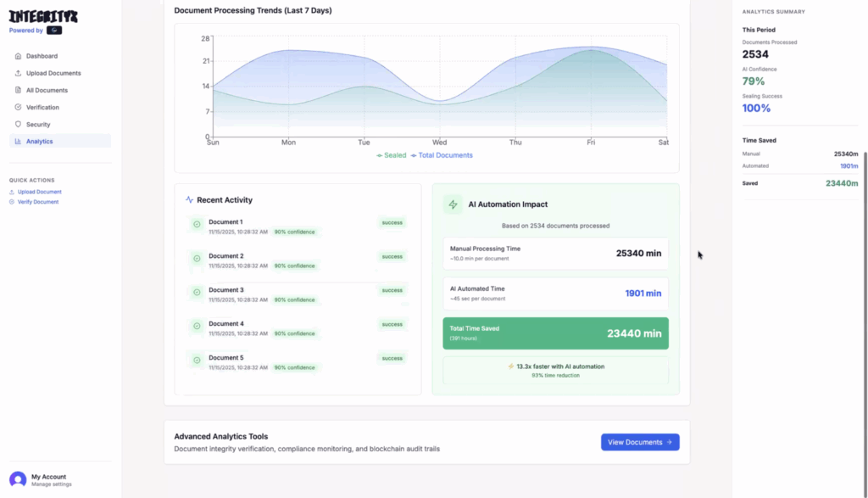Click the Total Time Saved green progress card
The width and height of the screenshot is (868, 498).
[x=555, y=333]
